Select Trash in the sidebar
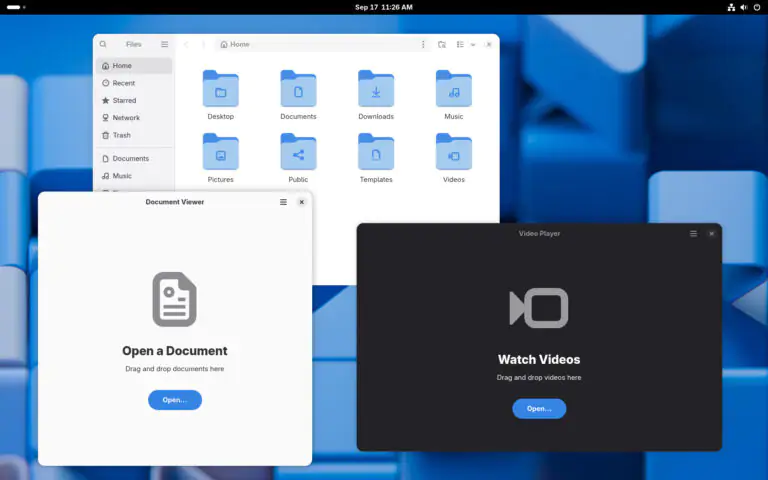This screenshot has height=480, width=768. coord(121,135)
